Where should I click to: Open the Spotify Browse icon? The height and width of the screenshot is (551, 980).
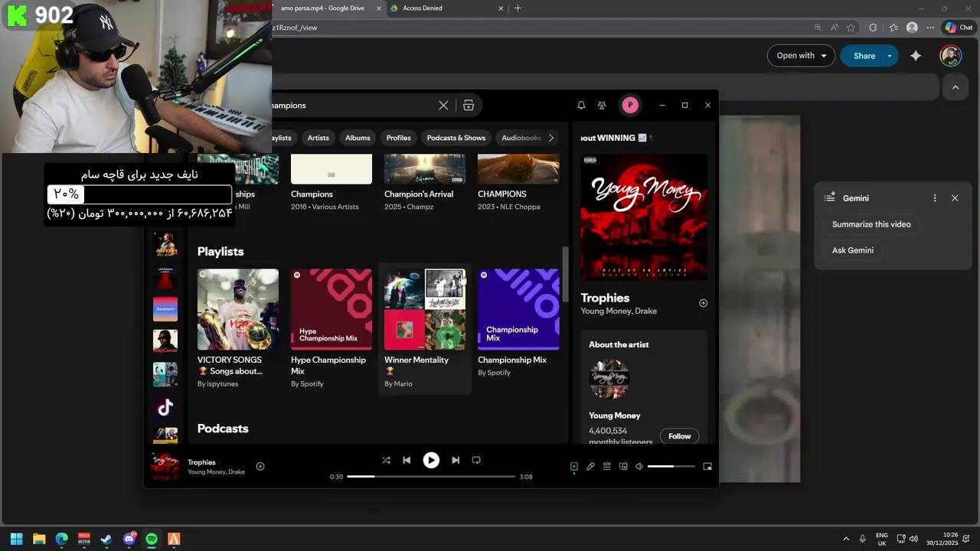pos(469,106)
